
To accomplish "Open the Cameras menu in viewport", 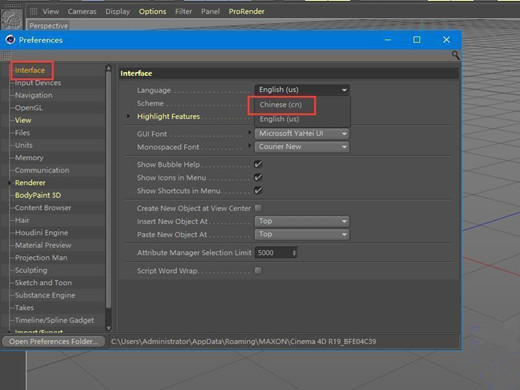I will click(82, 12).
